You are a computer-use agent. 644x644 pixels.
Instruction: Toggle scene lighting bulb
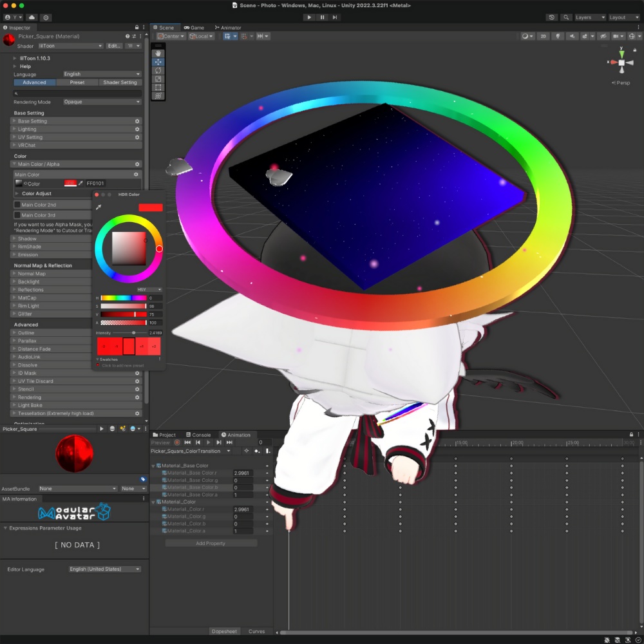pos(558,36)
